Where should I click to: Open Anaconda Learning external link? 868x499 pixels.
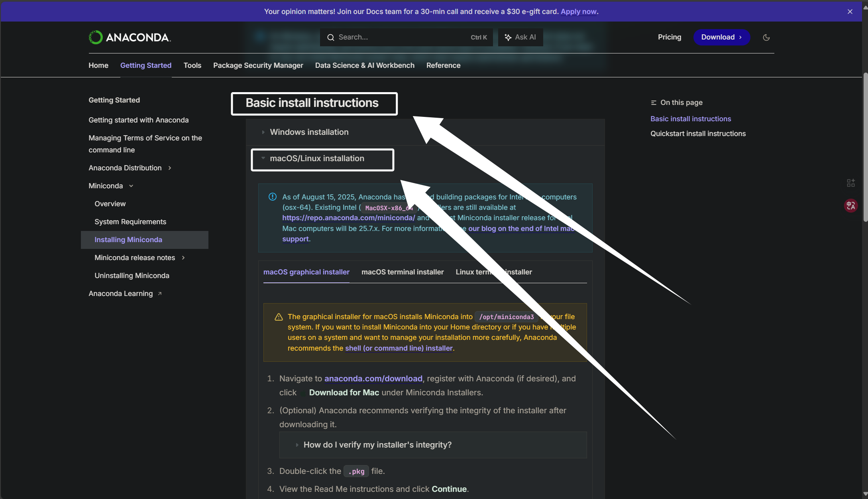[x=125, y=294]
